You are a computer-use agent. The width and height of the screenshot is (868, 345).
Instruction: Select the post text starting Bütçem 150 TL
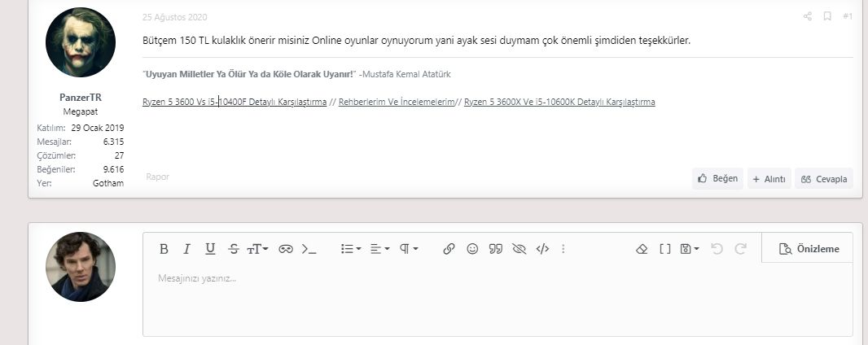point(416,41)
